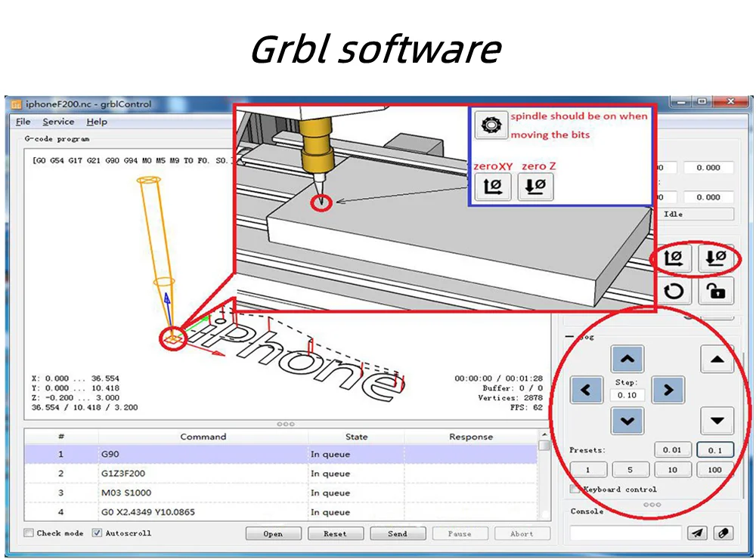Open the Service menu

58,122
